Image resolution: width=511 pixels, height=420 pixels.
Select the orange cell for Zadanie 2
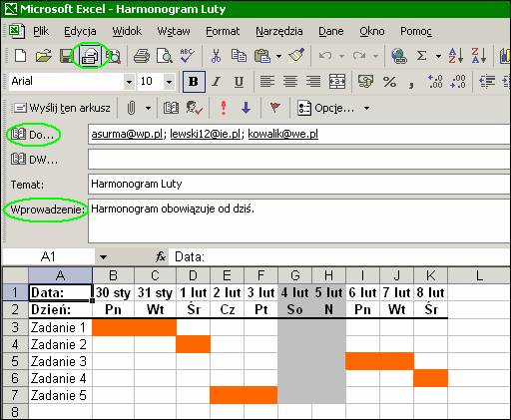point(194,344)
